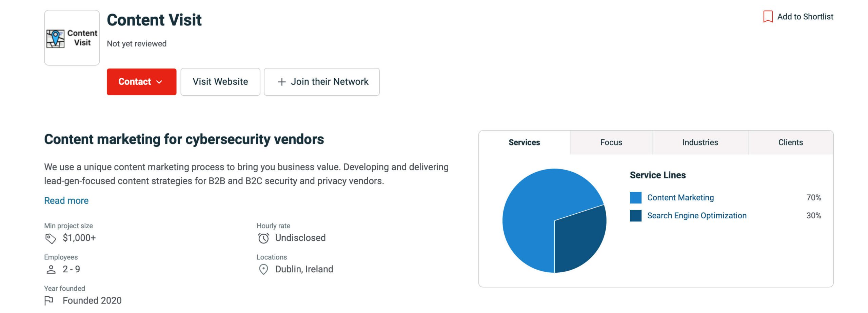
Task: Switch to the Focus tab
Action: 611,142
